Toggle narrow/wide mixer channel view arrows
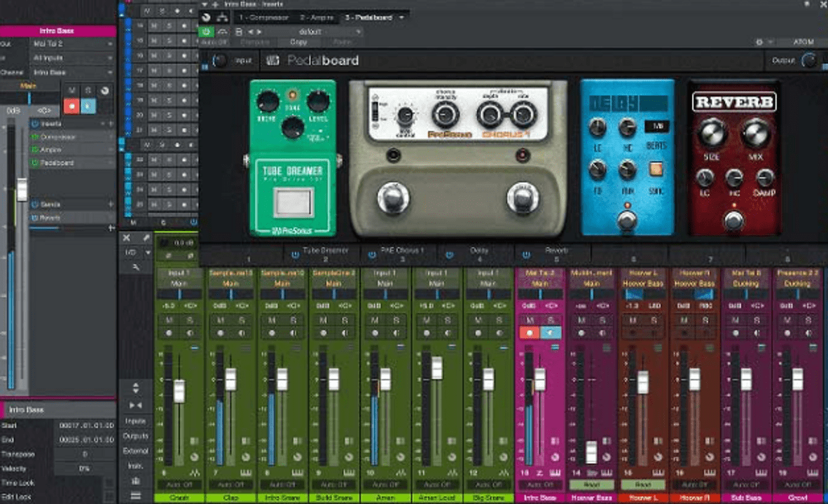 click(x=136, y=405)
